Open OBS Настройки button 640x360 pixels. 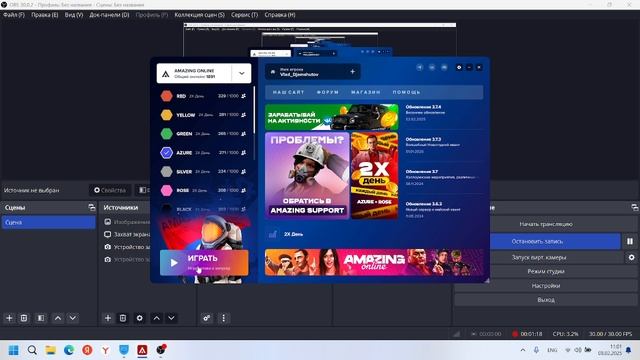coord(546,286)
